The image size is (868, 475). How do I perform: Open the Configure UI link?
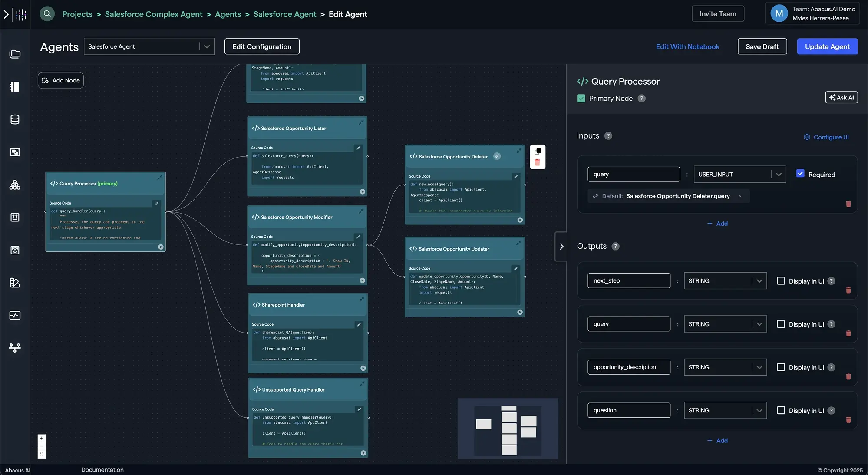[826, 137]
